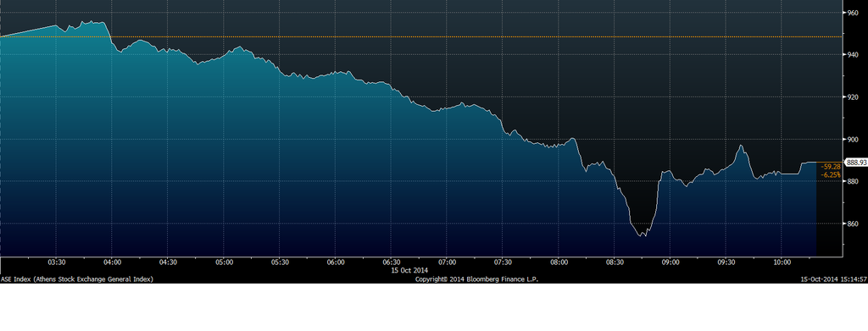Click the 09:00 time axis label
This screenshot has width=868, height=331.
[x=671, y=262]
